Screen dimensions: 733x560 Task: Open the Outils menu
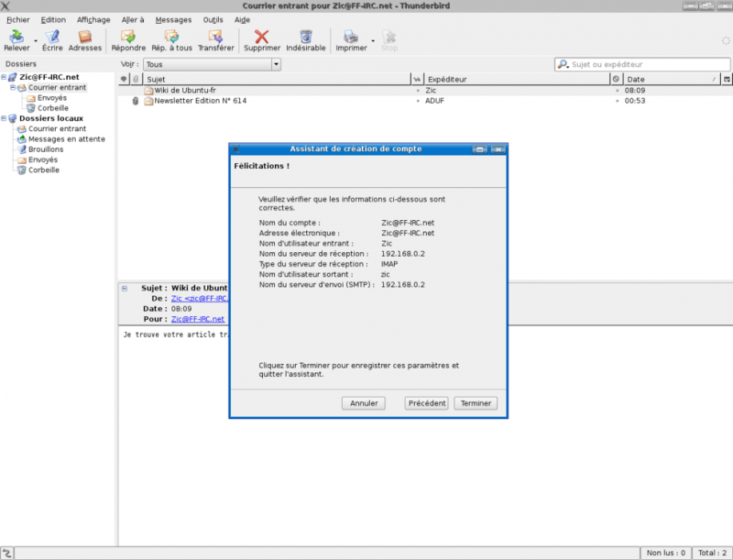tap(213, 19)
